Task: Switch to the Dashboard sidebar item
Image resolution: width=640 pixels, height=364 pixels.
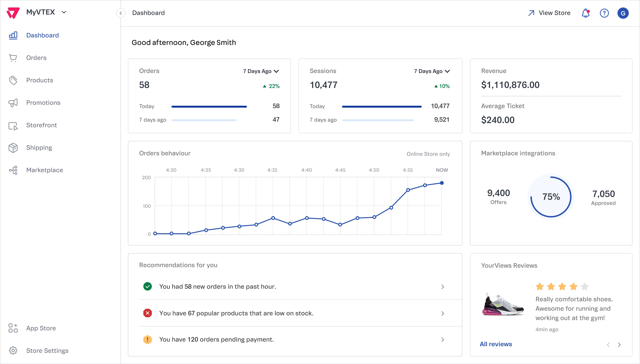Action: 42,35
